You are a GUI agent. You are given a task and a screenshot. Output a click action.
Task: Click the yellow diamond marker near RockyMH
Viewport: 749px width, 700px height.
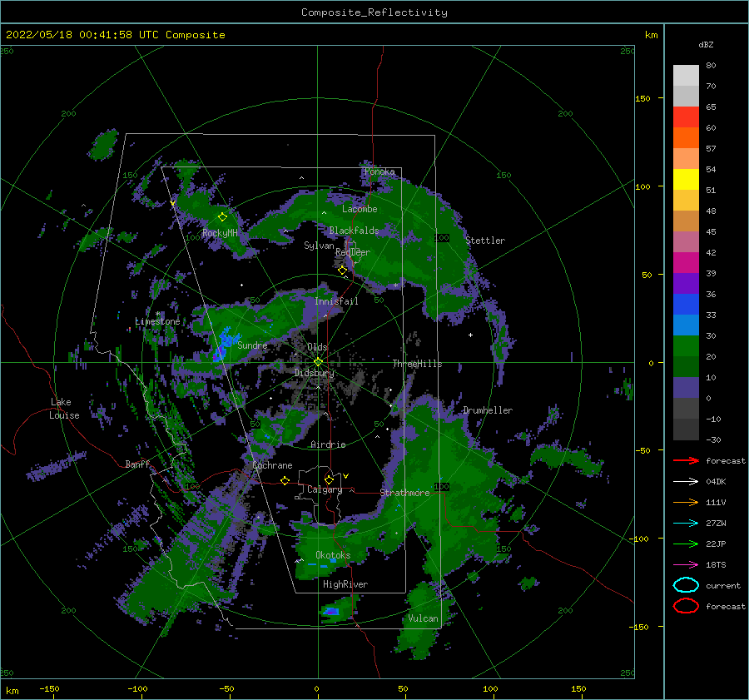(222, 217)
